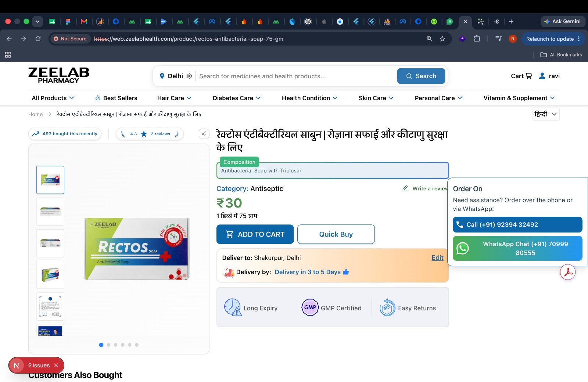The width and height of the screenshot is (588, 382).
Task: Add Rectos soap to cart
Action: (255, 234)
